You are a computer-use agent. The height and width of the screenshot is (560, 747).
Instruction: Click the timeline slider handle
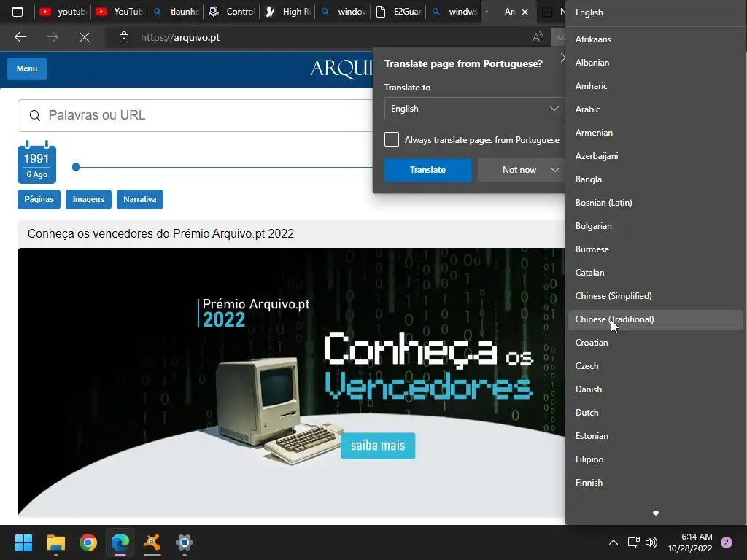pos(76,167)
